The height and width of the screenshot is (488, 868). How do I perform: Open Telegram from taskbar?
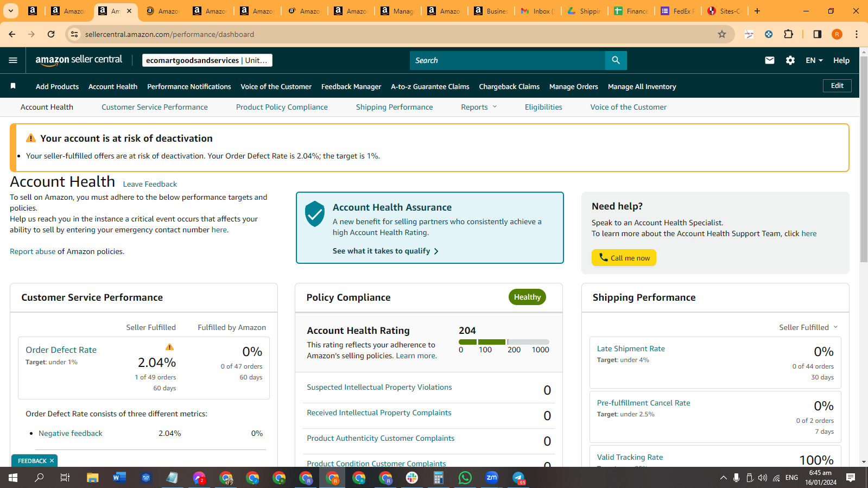(x=518, y=478)
